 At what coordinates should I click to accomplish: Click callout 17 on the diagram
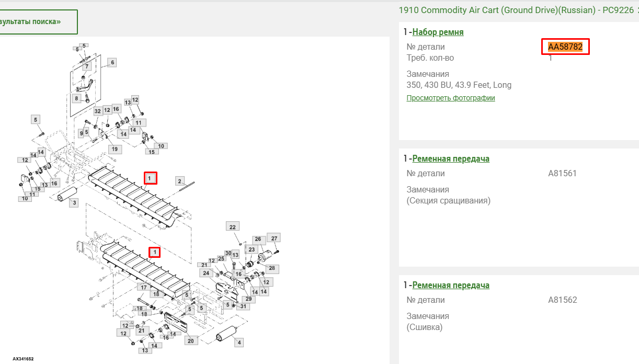tap(144, 287)
